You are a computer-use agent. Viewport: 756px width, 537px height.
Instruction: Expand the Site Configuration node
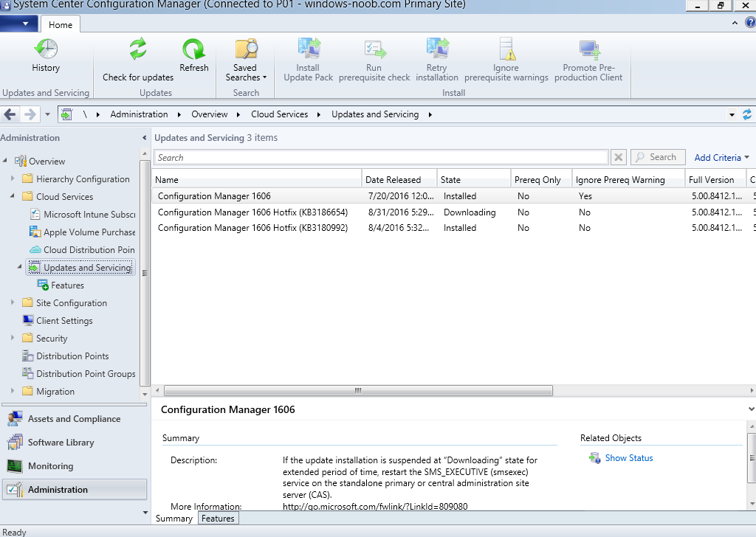point(13,302)
